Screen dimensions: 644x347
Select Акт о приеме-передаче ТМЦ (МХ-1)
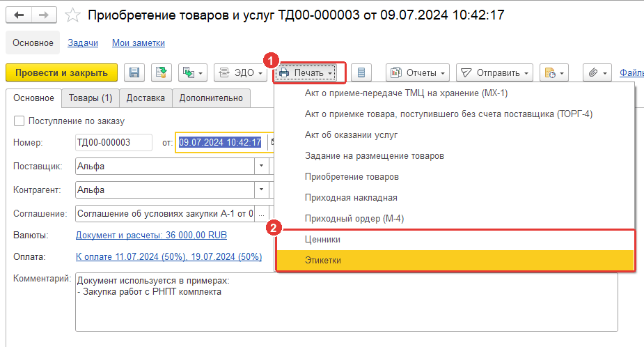(454, 93)
